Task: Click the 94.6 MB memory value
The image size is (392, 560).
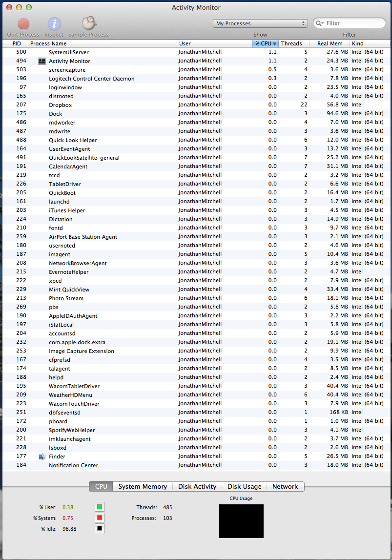Action: click(337, 114)
